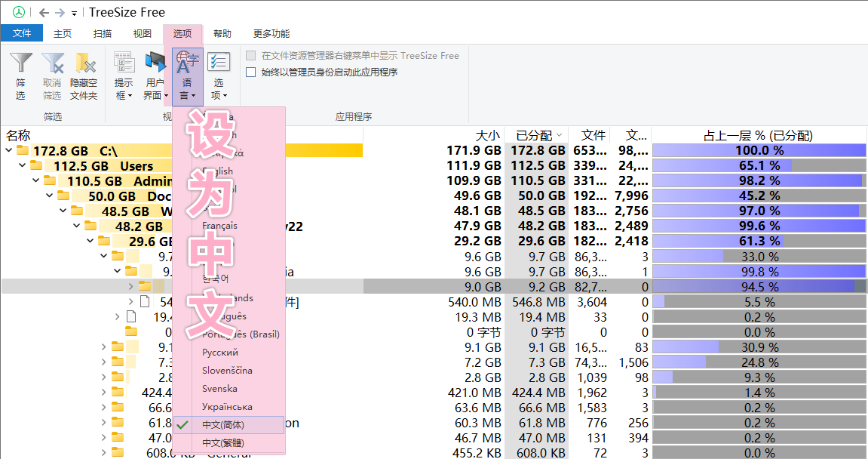868x459 pixels.
Task: Expand the highlighted 9.0 GB row
Action: click(x=130, y=286)
